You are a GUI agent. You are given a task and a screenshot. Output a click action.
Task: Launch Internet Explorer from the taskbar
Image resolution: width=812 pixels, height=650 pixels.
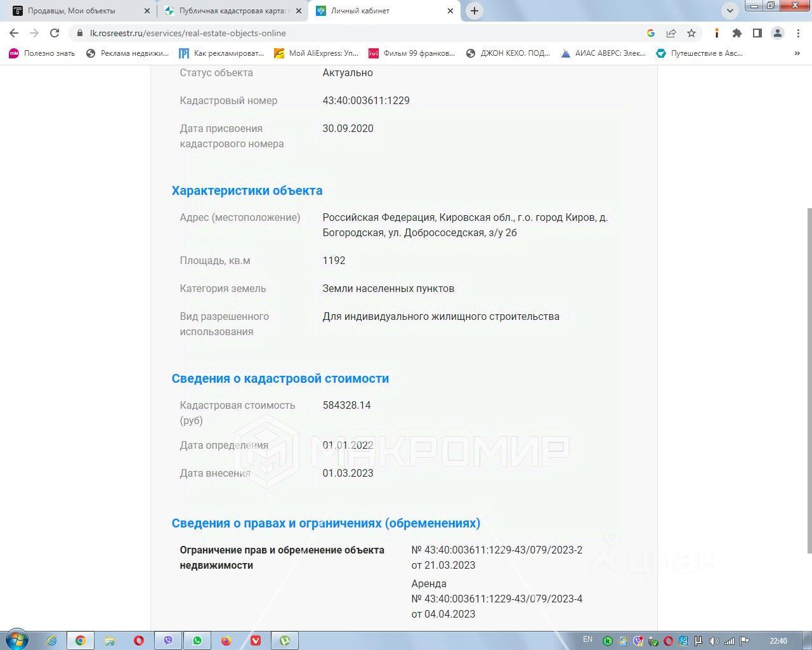click(x=51, y=640)
